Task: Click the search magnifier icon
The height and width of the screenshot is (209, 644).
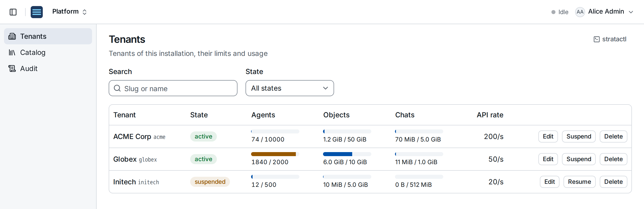Action: point(117,88)
